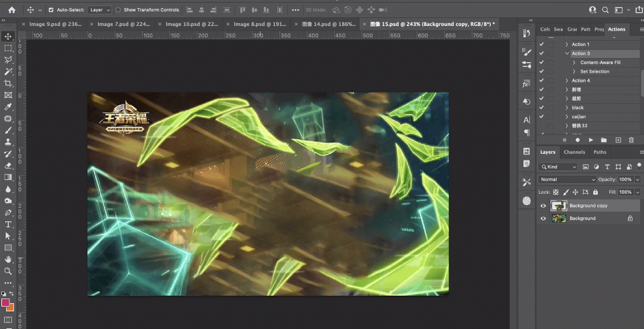Select the Zoom tool in toolbar
The image size is (644, 329).
click(9, 271)
